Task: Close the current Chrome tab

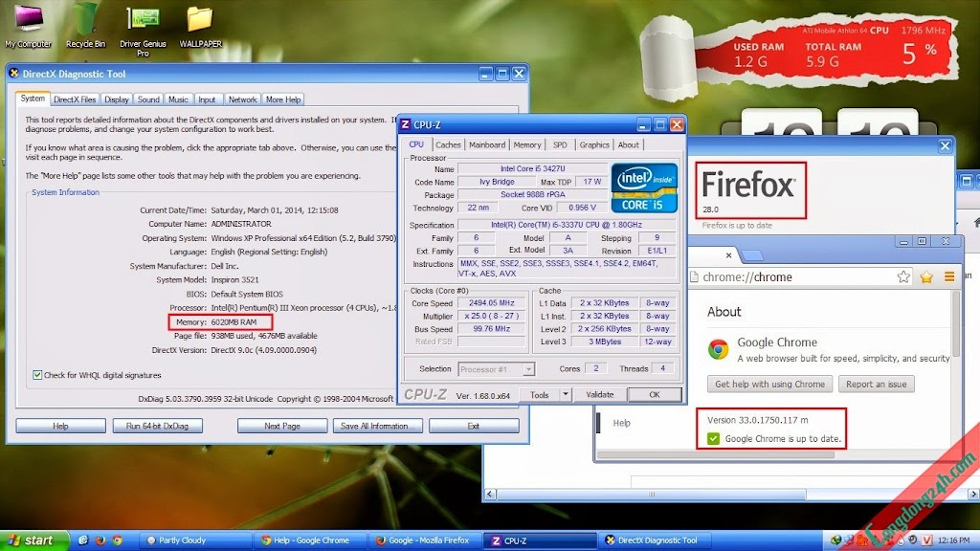Action: 728,254
